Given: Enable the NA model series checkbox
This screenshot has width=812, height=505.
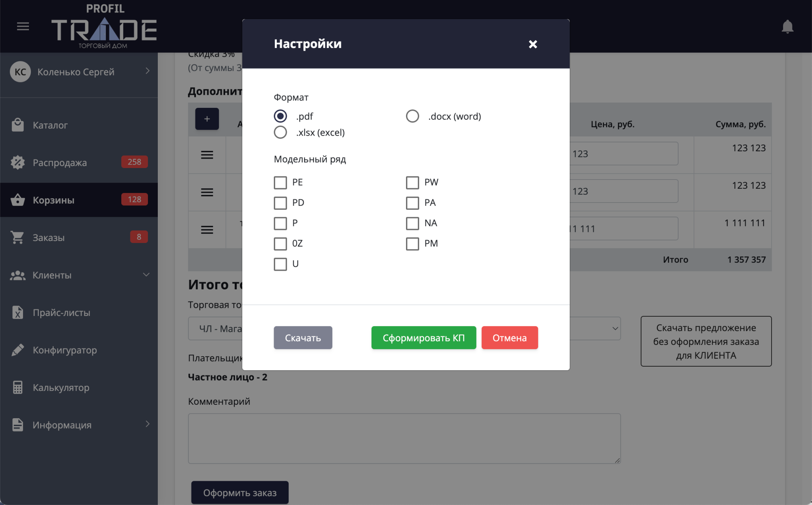Looking at the screenshot, I should (412, 223).
